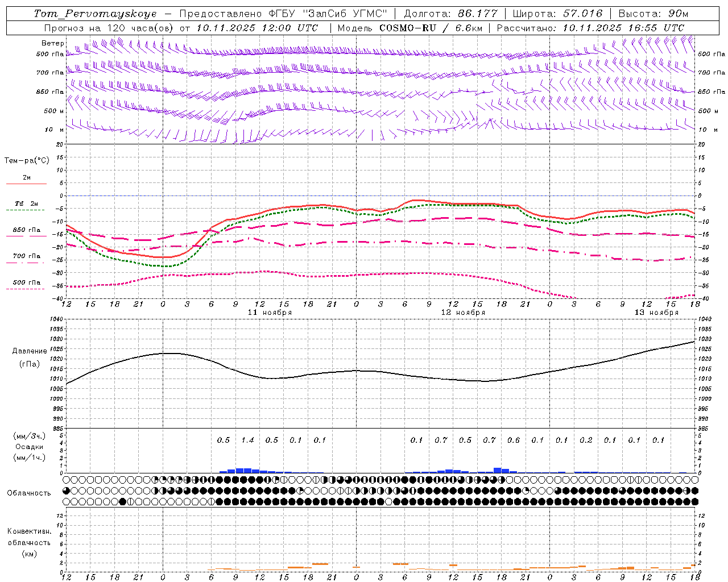Screen dimensions: 728x582
Task: Click the 'Ветер' wind panel label
Action: [x=53, y=43]
